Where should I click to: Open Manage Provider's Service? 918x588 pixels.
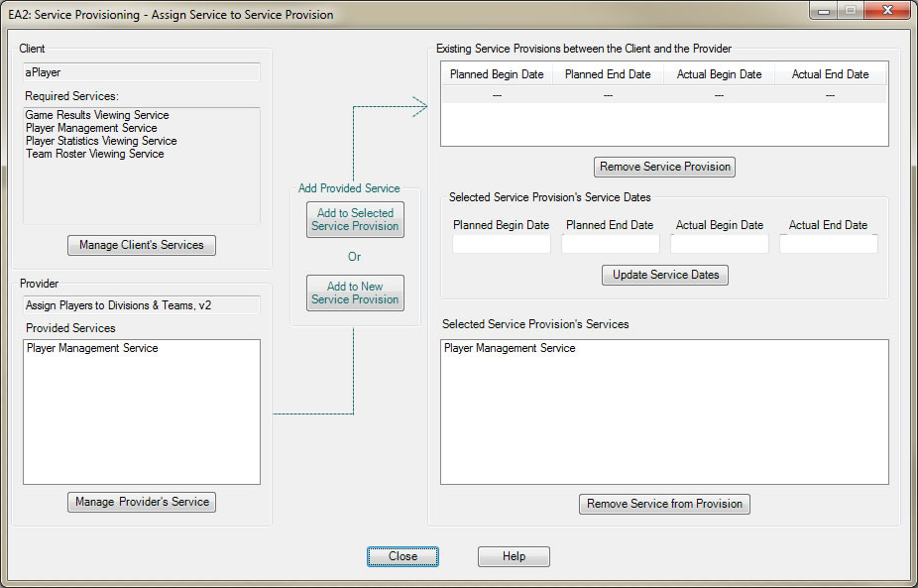click(142, 502)
